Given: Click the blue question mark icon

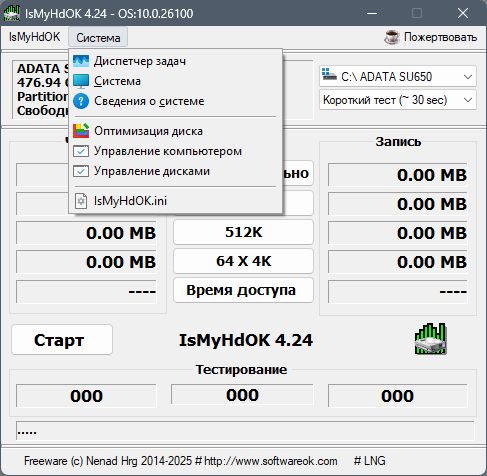Looking at the screenshot, I should (81, 101).
